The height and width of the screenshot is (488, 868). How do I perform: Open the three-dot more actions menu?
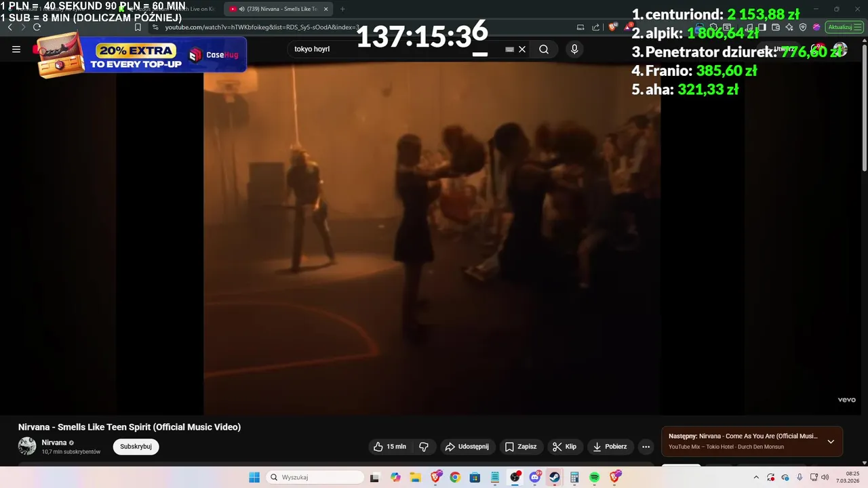point(646,447)
